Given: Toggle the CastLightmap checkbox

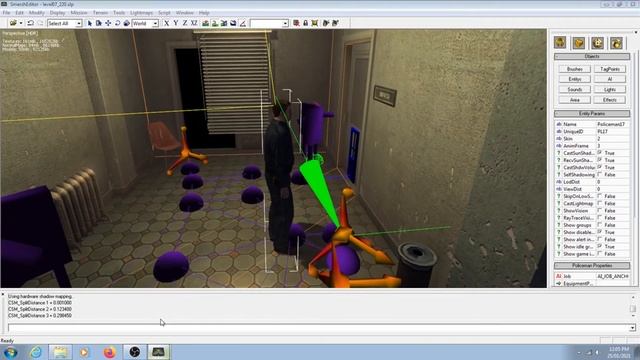Looking at the screenshot, I should (600, 203).
